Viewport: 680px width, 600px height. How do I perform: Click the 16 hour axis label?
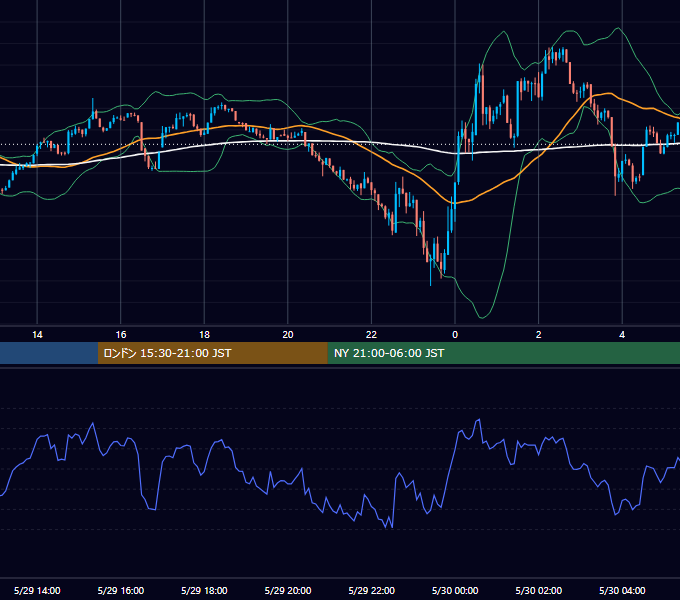[x=121, y=335]
